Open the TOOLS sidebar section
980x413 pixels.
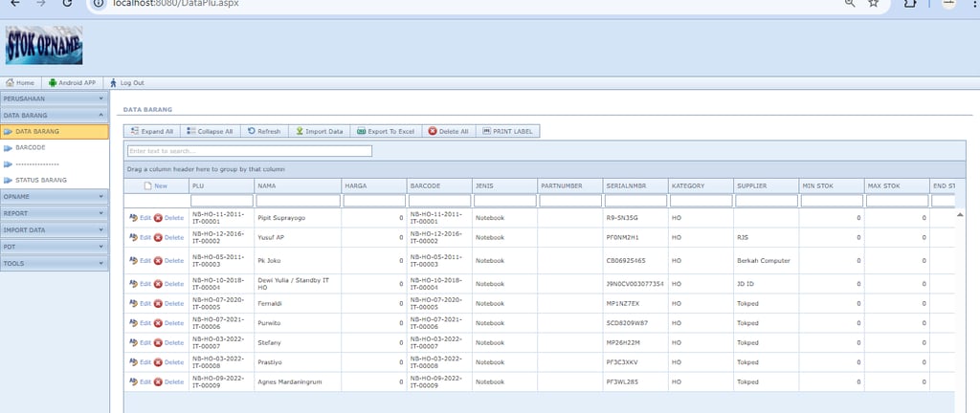[x=54, y=263]
